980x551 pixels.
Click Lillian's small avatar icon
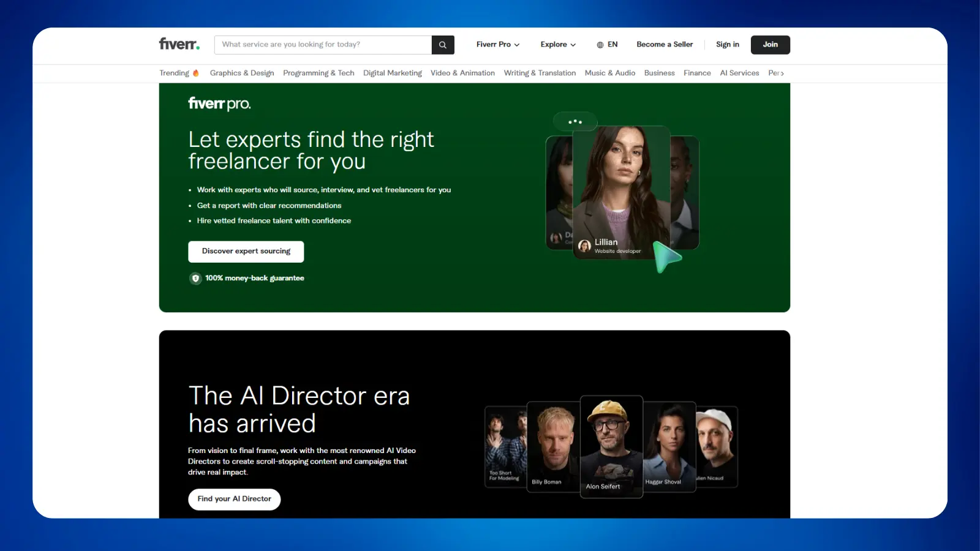click(585, 246)
